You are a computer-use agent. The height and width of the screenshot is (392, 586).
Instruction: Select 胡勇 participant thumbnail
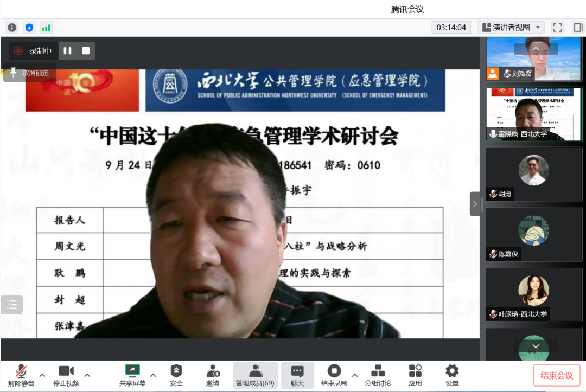point(533,173)
